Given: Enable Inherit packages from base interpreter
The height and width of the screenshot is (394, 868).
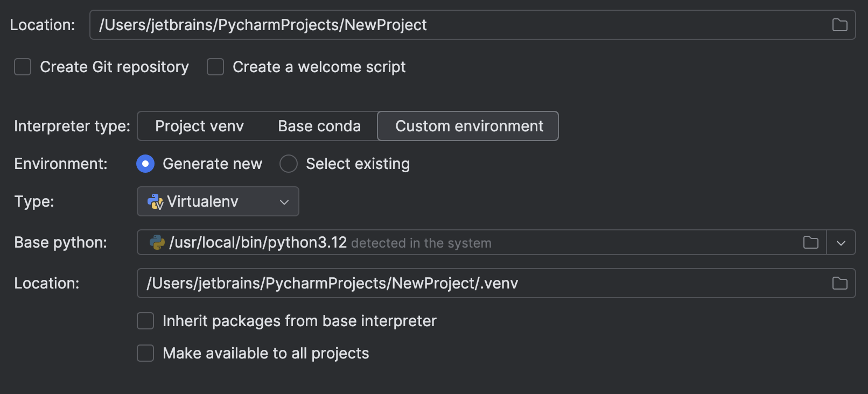Looking at the screenshot, I should click(x=145, y=321).
